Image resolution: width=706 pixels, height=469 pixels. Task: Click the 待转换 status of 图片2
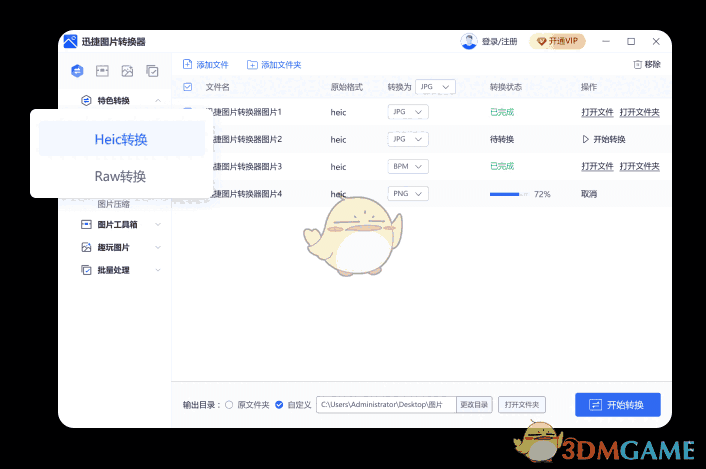[502, 140]
